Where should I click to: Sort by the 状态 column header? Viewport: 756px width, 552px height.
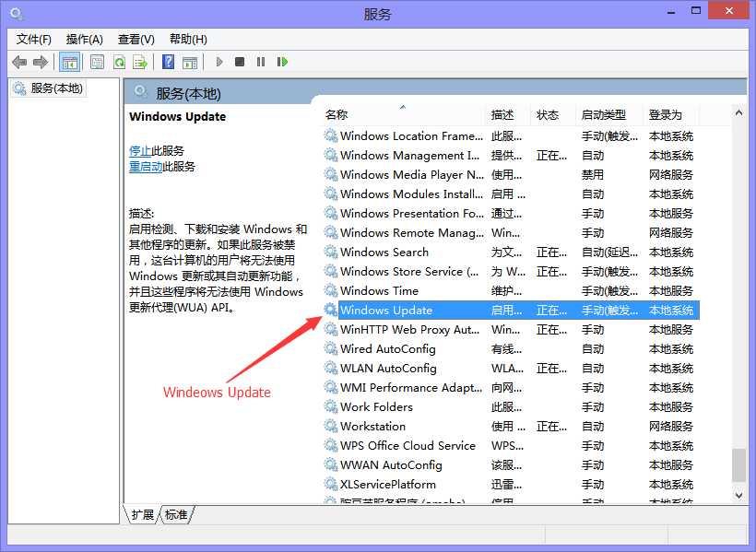tap(552, 115)
